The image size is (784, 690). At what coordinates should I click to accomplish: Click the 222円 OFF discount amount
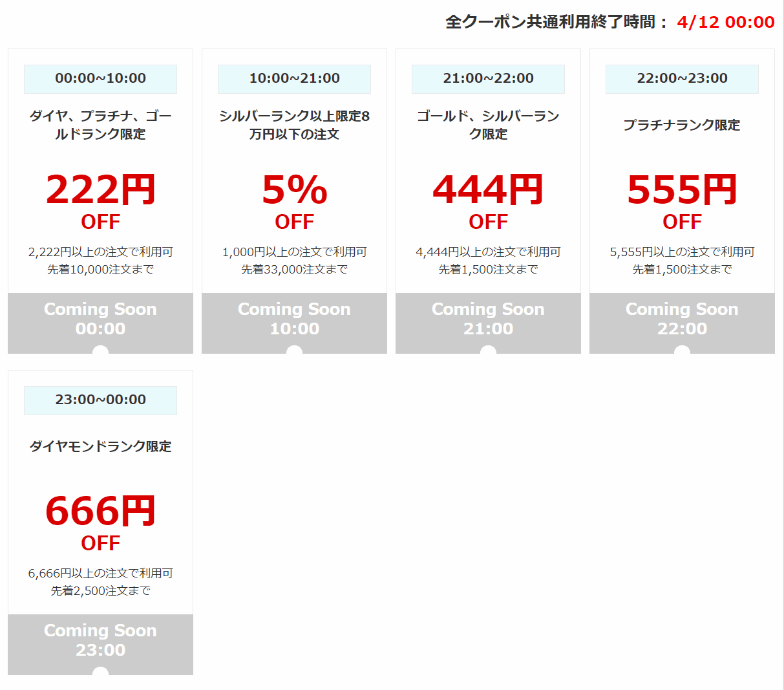[100, 202]
